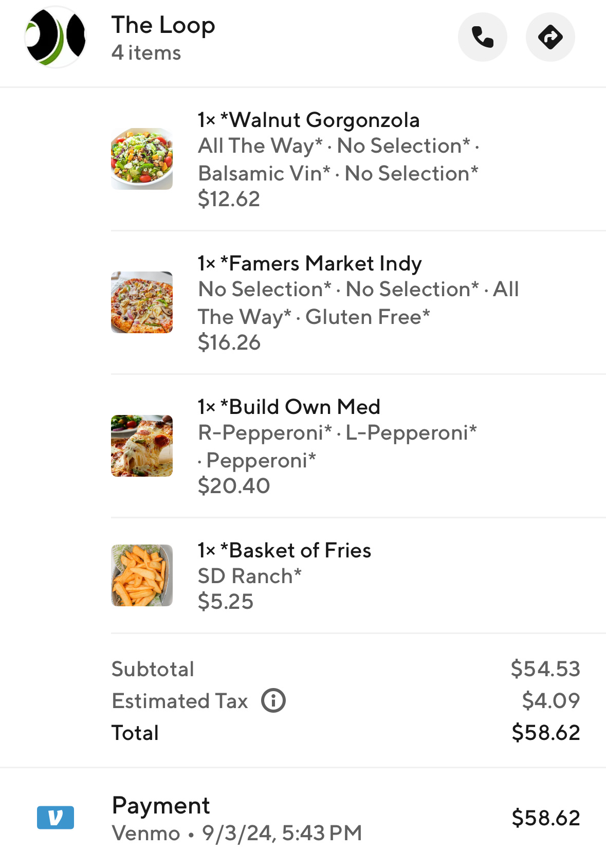The image size is (606, 868).
Task: Tap the Venmo payment icon
Action: 56,817
